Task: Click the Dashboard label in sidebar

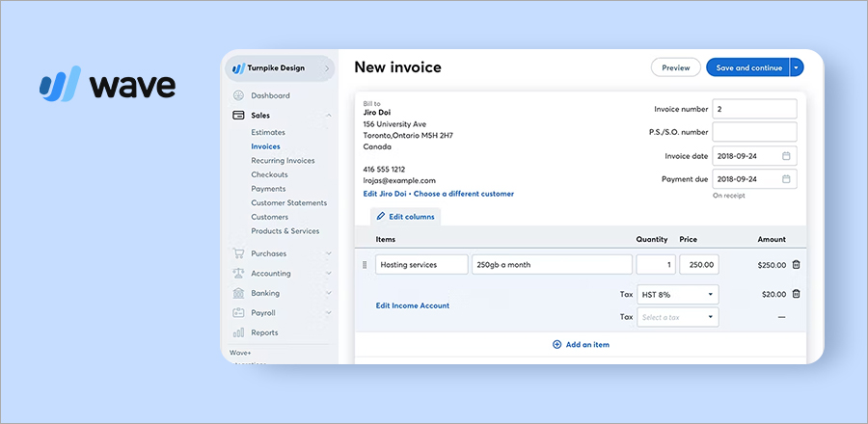Action: 270,95
